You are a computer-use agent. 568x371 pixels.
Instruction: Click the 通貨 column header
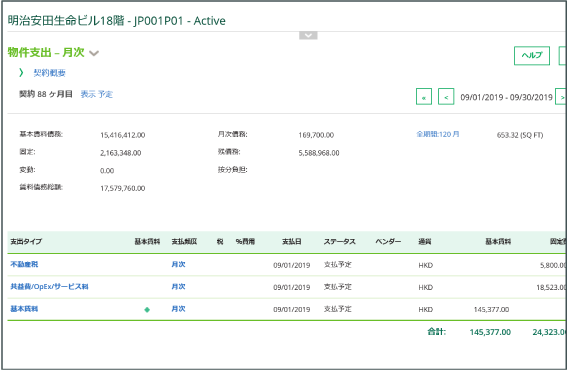(425, 242)
